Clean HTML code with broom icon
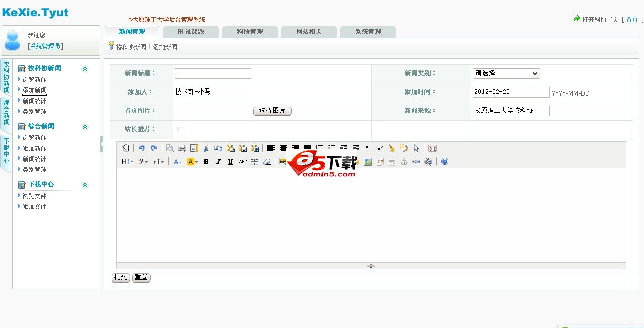Screen dimensions: 644x328 [x=392, y=148]
